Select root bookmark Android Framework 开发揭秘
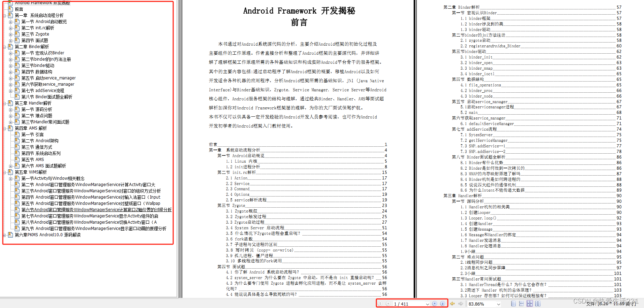 [42, 3]
